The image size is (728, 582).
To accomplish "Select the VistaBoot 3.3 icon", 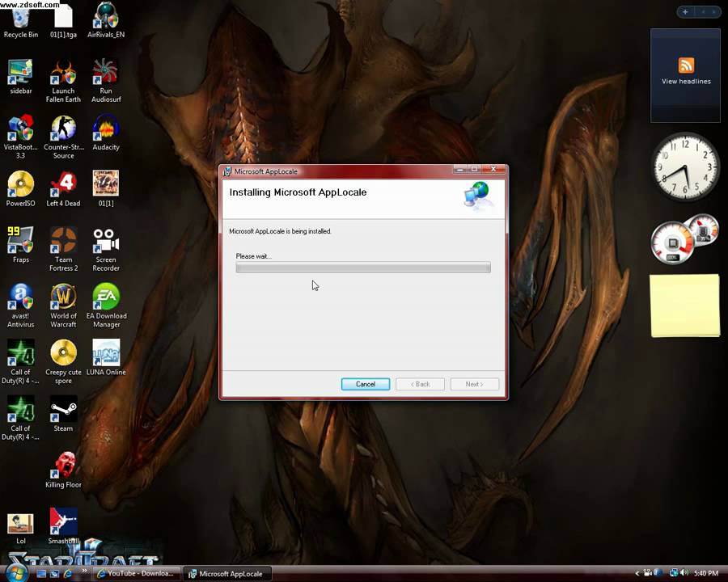I will (x=20, y=137).
